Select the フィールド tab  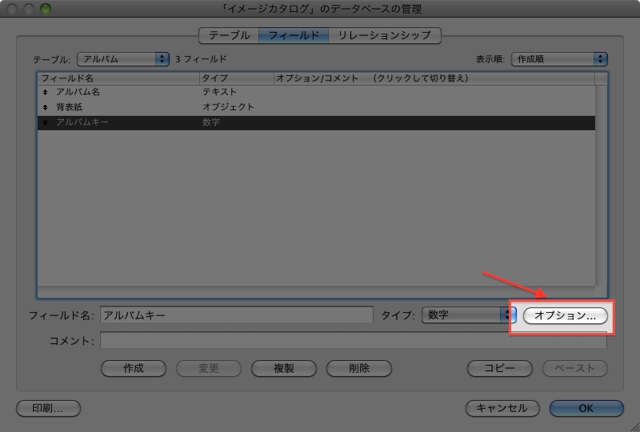pos(293,36)
